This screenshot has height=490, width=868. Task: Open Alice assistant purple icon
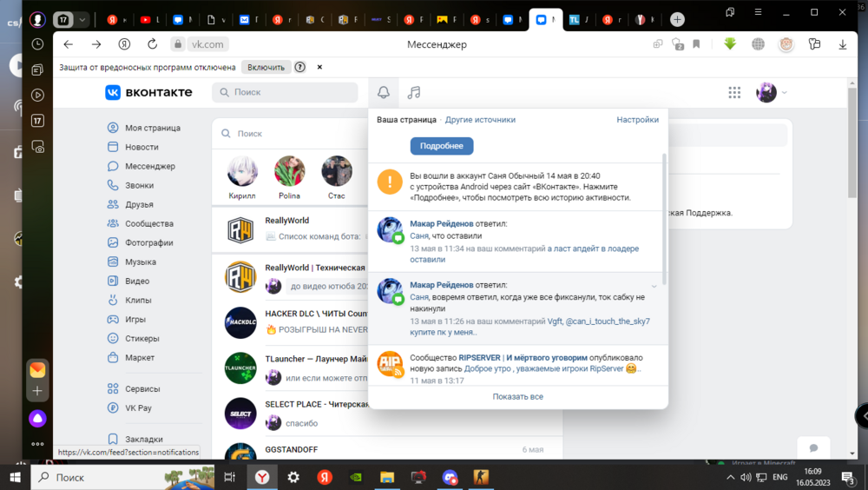pos(37,419)
